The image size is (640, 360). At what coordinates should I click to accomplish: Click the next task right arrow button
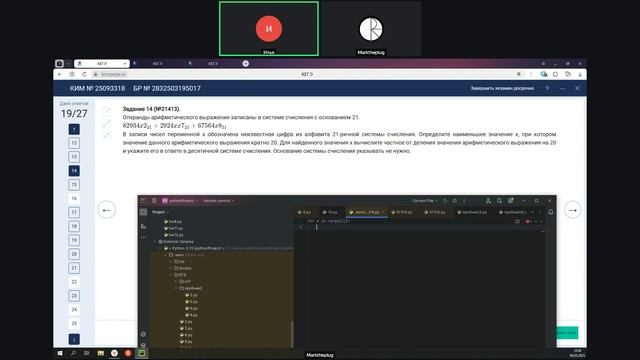point(573,210)
